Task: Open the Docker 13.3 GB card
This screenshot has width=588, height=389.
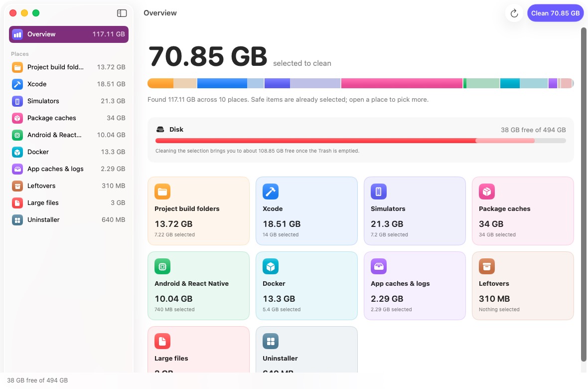Action: [306, 286]
